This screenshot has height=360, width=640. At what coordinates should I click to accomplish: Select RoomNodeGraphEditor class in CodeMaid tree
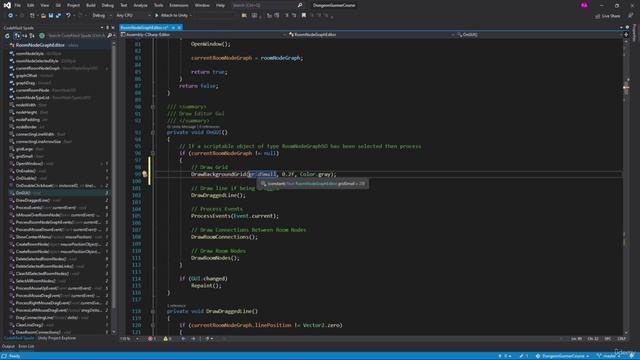pyautogui.click(x=40, y=45)
